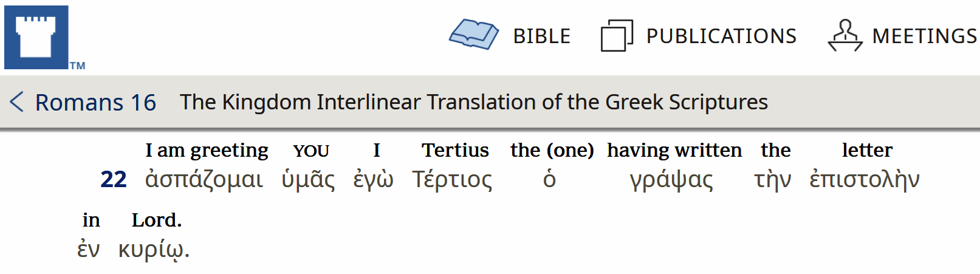Select verse number 22
The image size is (980, 274).
[114, 179]
